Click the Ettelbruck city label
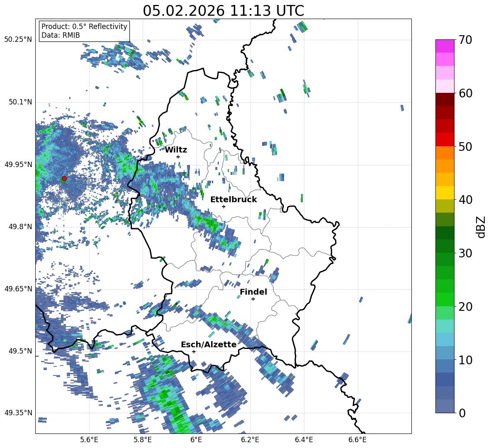Image resolution: width=491 pixels, height=448 pixels. tap(233, 200)
